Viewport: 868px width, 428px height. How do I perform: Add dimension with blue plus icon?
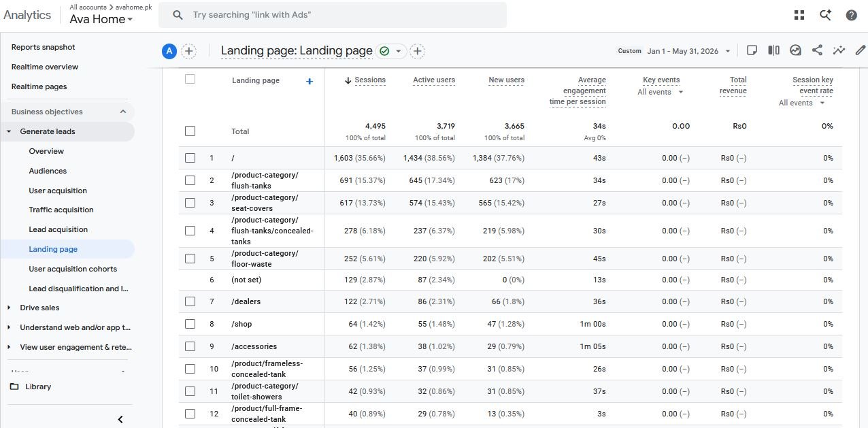coord(310,81)
